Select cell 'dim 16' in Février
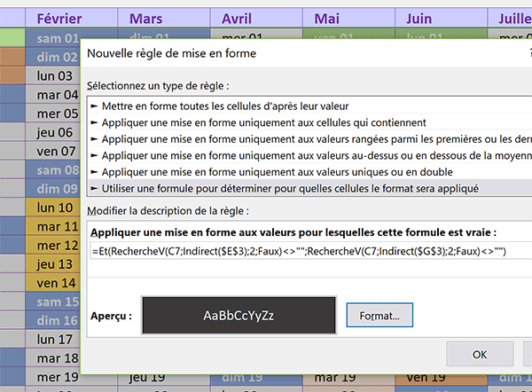This screenshot has width=532, height=392. pos(53,320)
